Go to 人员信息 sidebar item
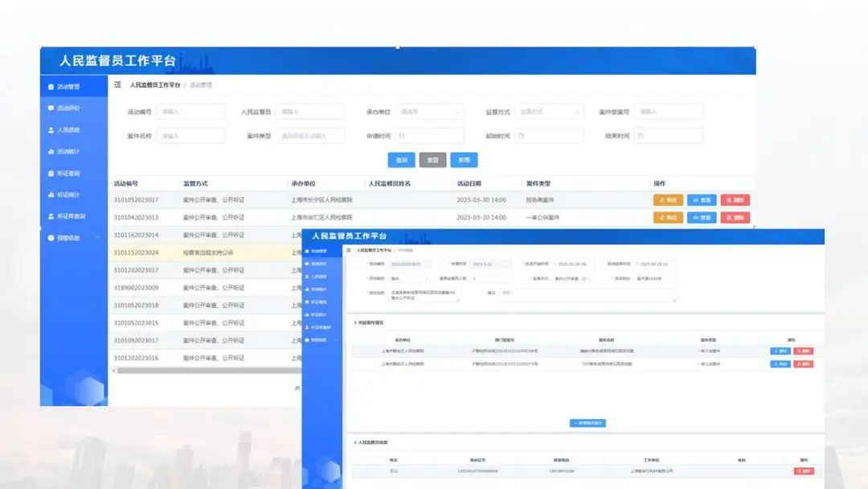Viewport: 868px width, 489px height. [68, 129]
